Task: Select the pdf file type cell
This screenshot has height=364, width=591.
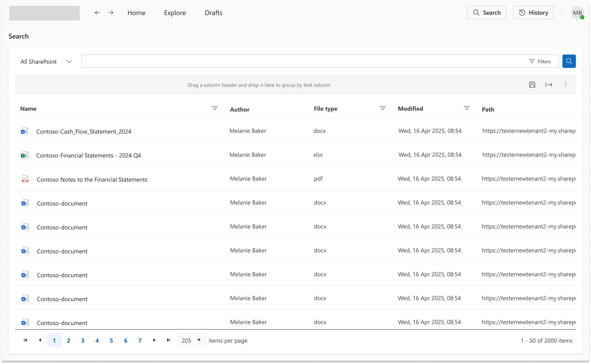Action: (318, 178)
